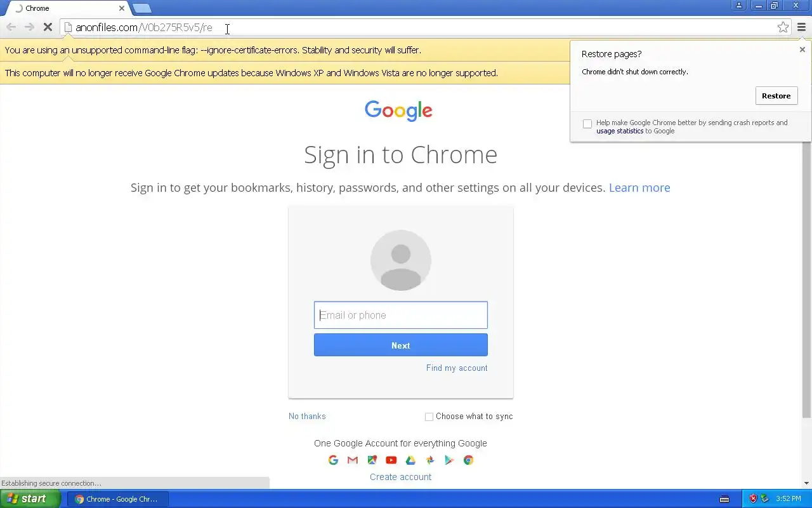Open the on-screen keyboard taskbar icon
Image resolution: width=812 pixels, height=508 pixels.
[724, 499]
